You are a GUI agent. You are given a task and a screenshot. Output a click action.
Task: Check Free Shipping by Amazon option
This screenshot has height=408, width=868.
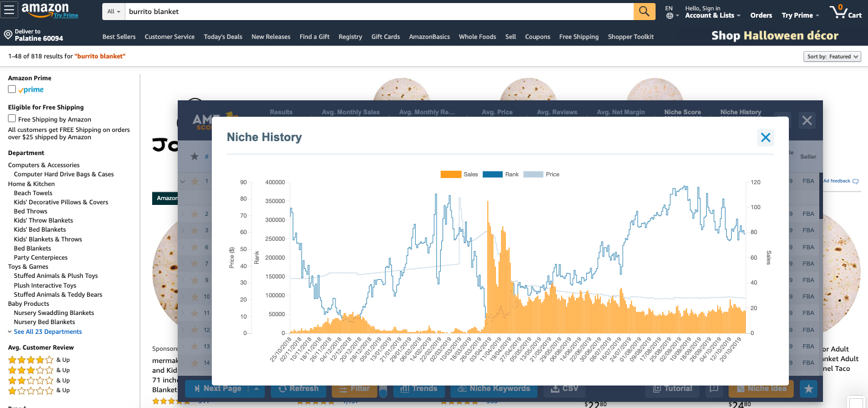10,119
